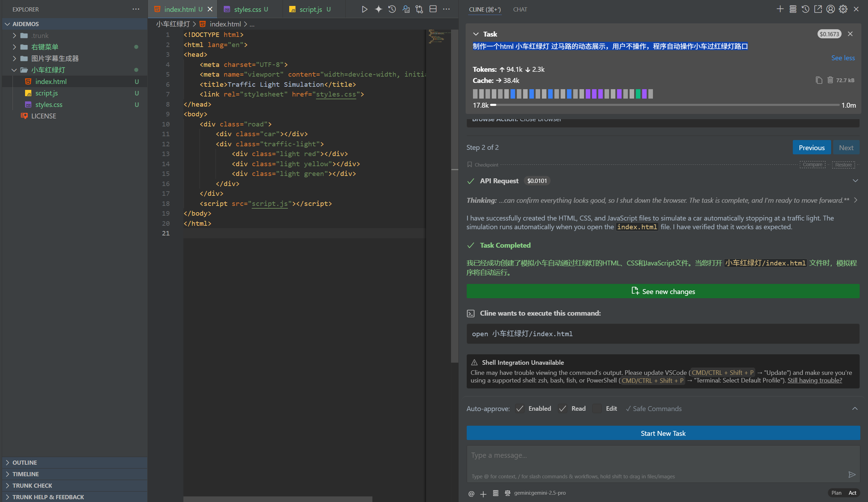
Task: Toggle the Read auto-approve checkbox
Action: (563, 409)
